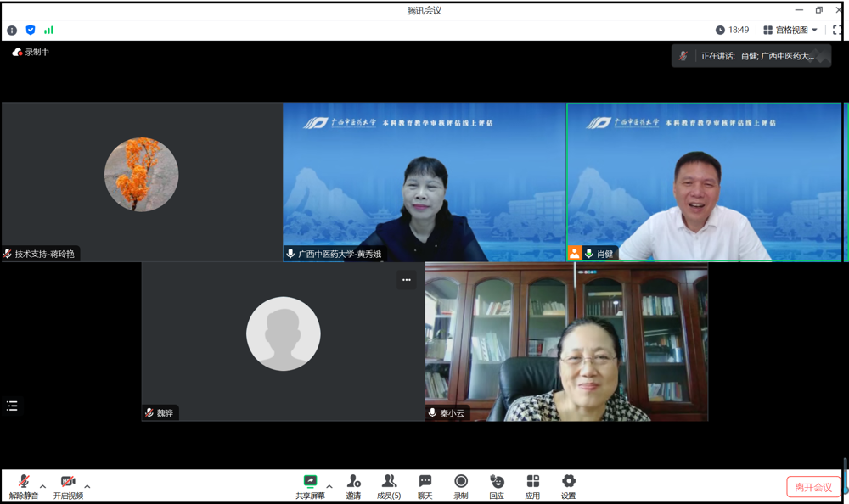Viewport: 849px width, 504px height.
Task: Click the 肖健 name label
Action: click(604, 254)
